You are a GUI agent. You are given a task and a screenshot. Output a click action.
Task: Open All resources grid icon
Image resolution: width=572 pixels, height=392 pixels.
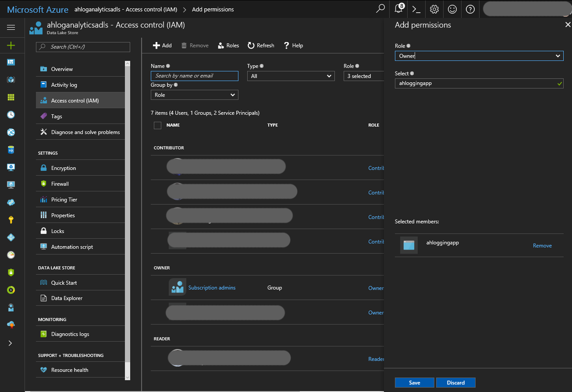(11, 97)
